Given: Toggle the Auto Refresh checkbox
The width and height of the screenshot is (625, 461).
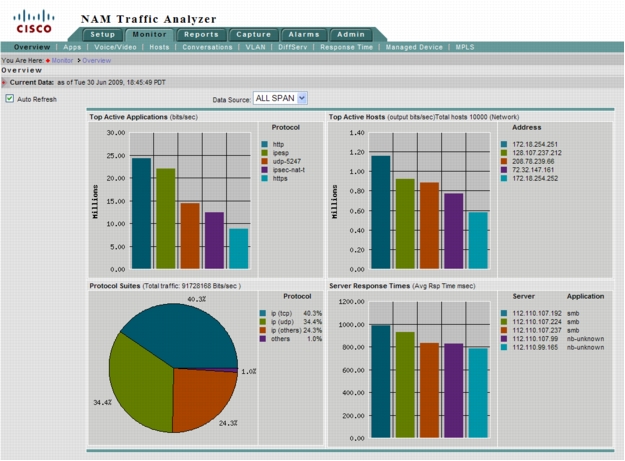Looking at the screenshot, I should coord(10,98).
